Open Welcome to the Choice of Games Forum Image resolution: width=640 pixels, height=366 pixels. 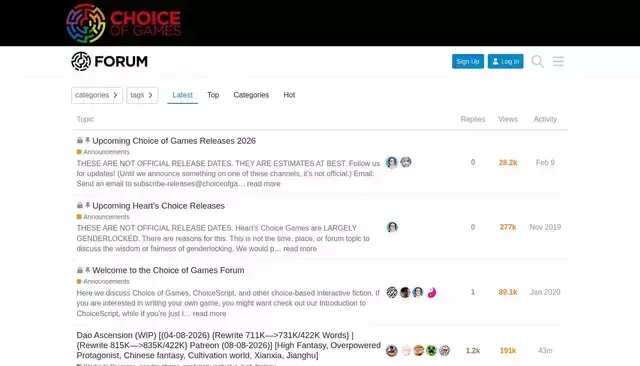click(x=168, y=270)
